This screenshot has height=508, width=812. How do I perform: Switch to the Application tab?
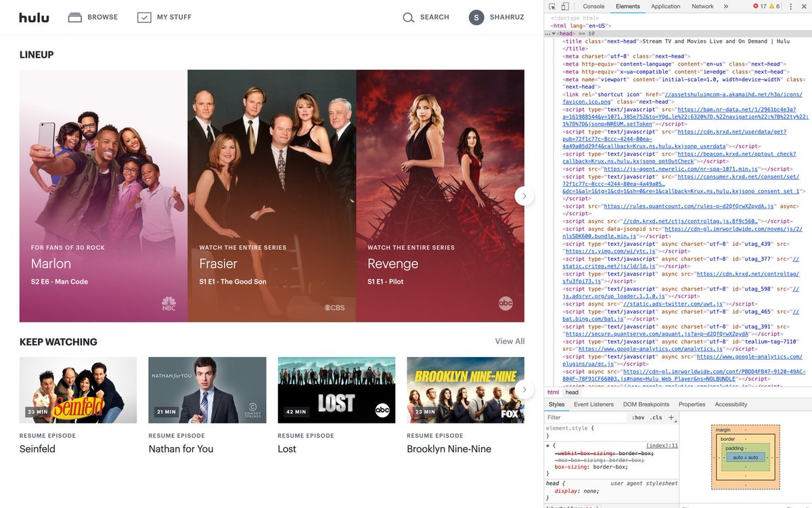click(x=666, y=6)
